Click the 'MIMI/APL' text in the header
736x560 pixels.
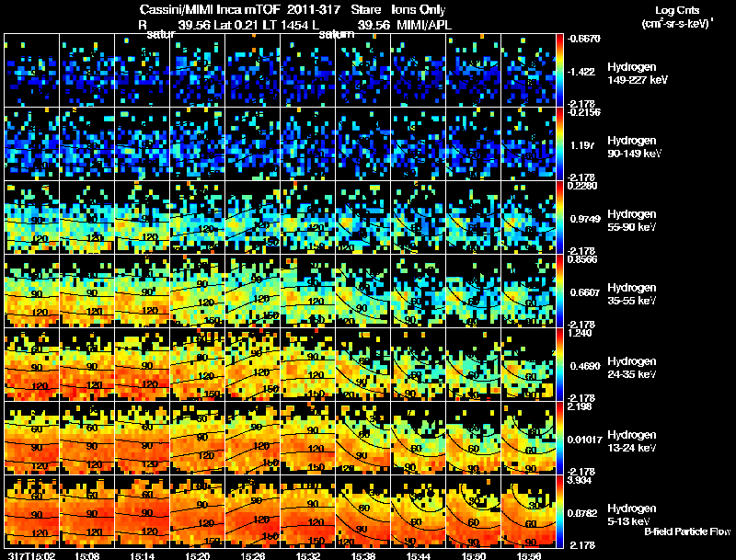(424, 26)
